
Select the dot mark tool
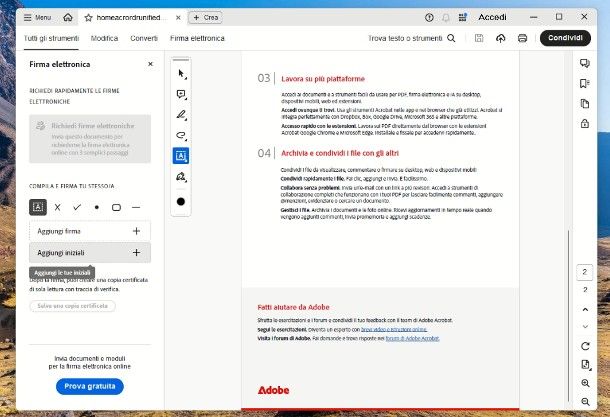tap(96, 207)
